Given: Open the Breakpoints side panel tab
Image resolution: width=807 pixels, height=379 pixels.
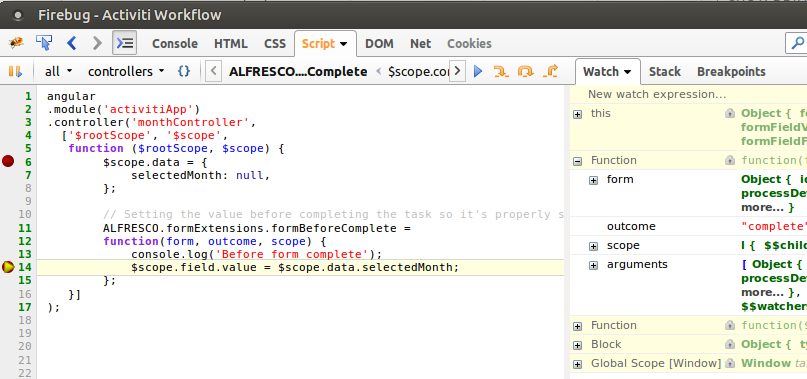Looking at the screenshot, I should (x=731, y=72).
